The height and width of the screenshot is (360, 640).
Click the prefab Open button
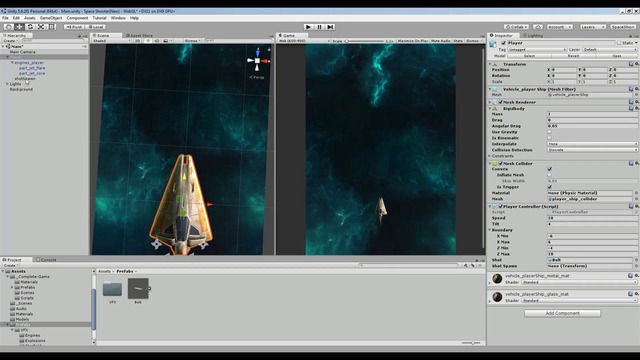[617, 56]
